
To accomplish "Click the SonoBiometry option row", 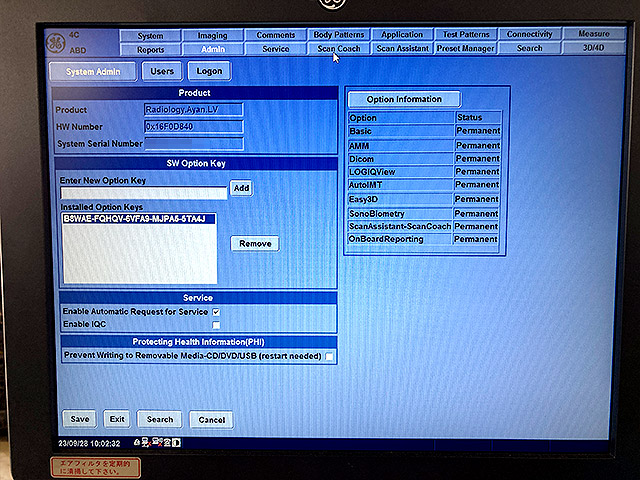I will [423, 213].
